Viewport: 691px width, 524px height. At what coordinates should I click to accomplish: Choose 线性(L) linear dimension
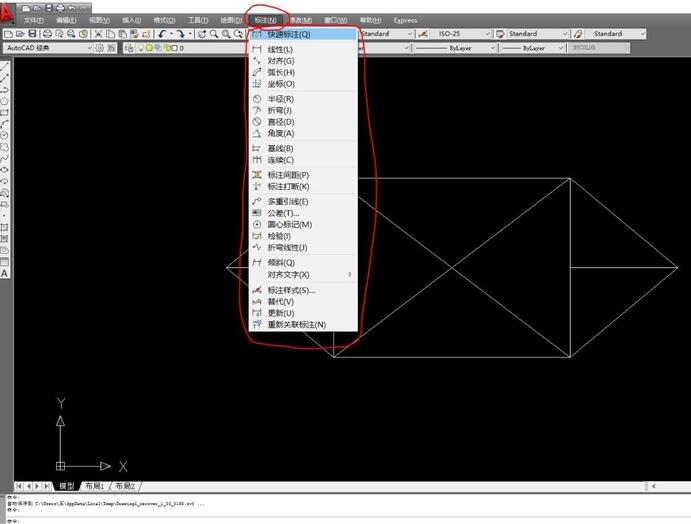pyautogui.click(x=303, y=49)
